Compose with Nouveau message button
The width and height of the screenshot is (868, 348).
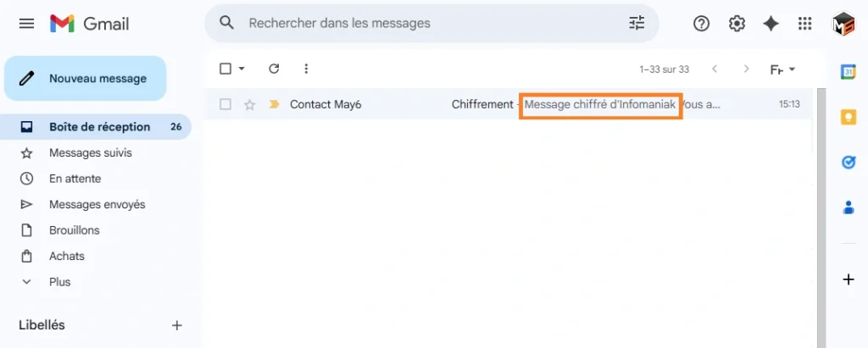click(x=86, y=79)
